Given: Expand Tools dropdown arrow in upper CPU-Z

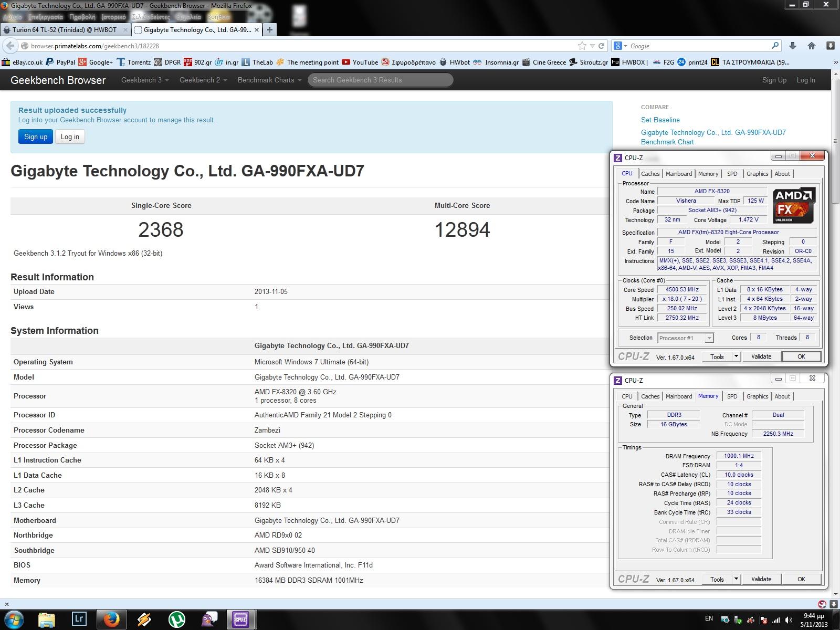Looking at the screenshot, I should click(736, 356).
